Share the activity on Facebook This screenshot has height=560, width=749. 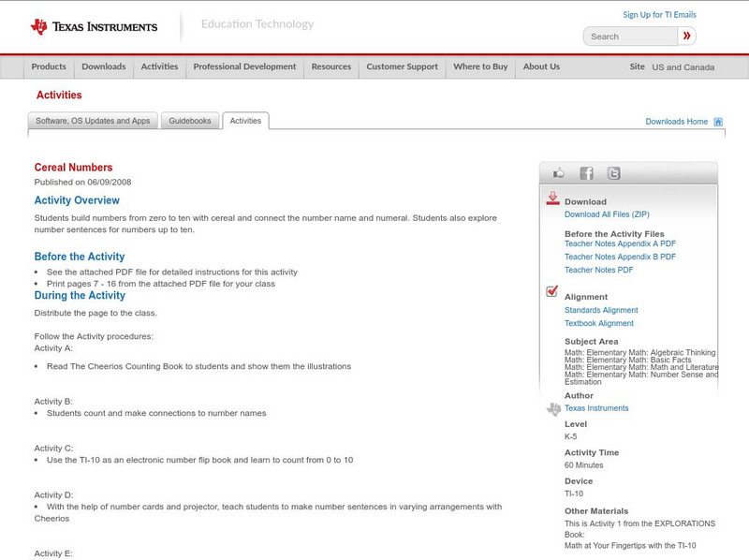click(586, 173)
